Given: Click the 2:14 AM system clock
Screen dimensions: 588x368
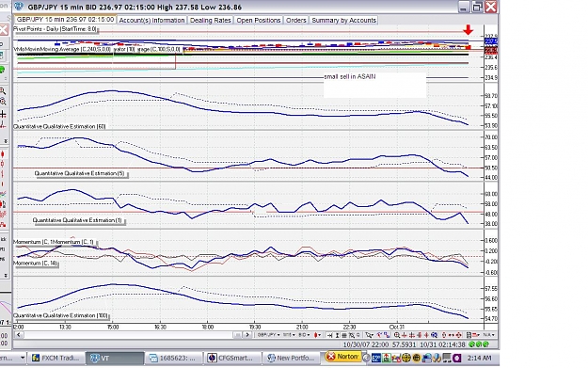Looking at the screenshot, I should tap(479, 358).
